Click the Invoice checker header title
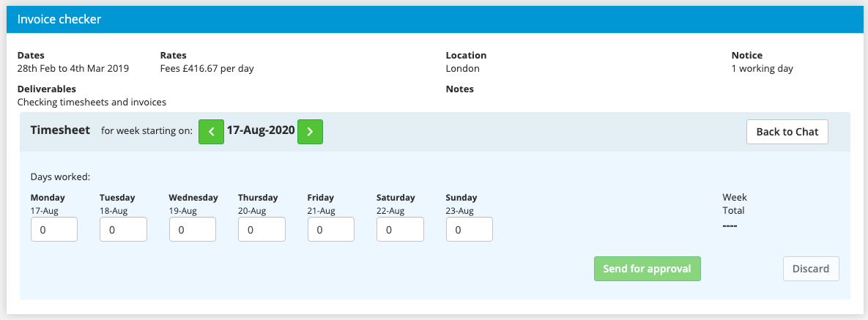Image resolution: width=868 pixels, height=320 pixels. [x=59, y=20]
